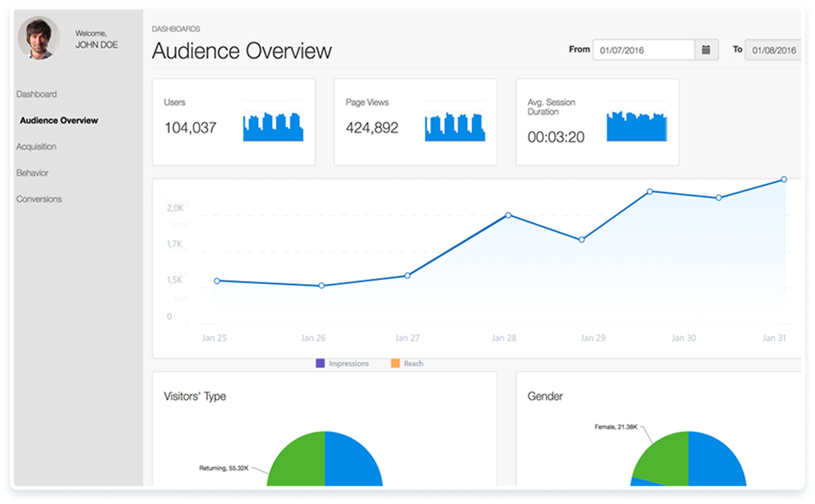Screen dimensions: 815x504
Task: Toggle the Impressions legend purple swatch
Action: pyautogui.click(x=321, y=364)
